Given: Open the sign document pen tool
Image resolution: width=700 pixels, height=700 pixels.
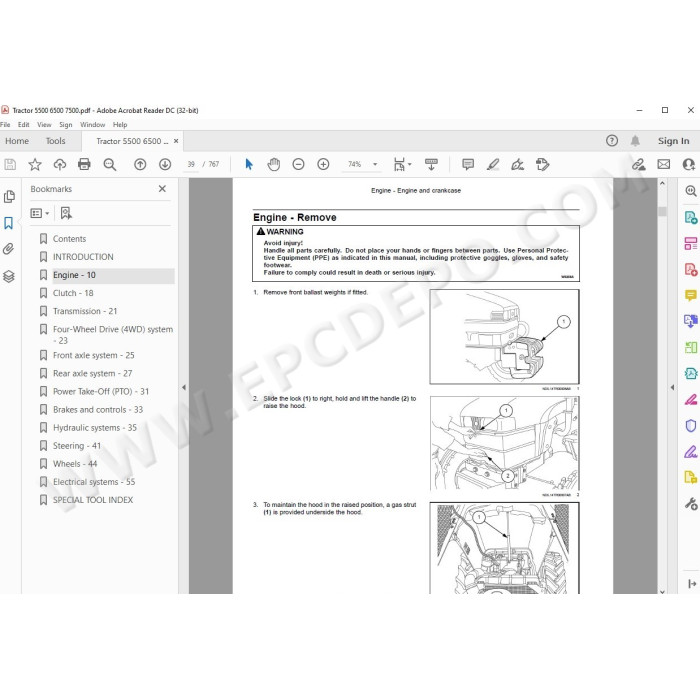Looking at the screenshot, I should [x=517, y=165].
